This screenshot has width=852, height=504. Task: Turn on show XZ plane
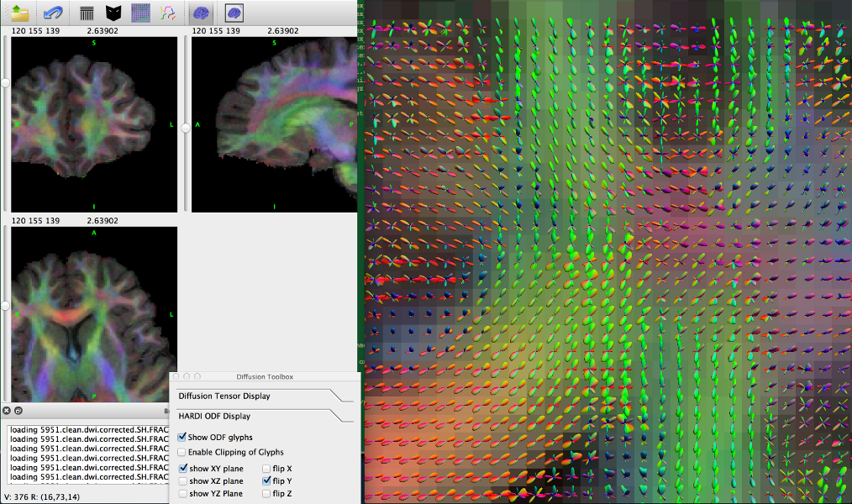click(183, 481)
